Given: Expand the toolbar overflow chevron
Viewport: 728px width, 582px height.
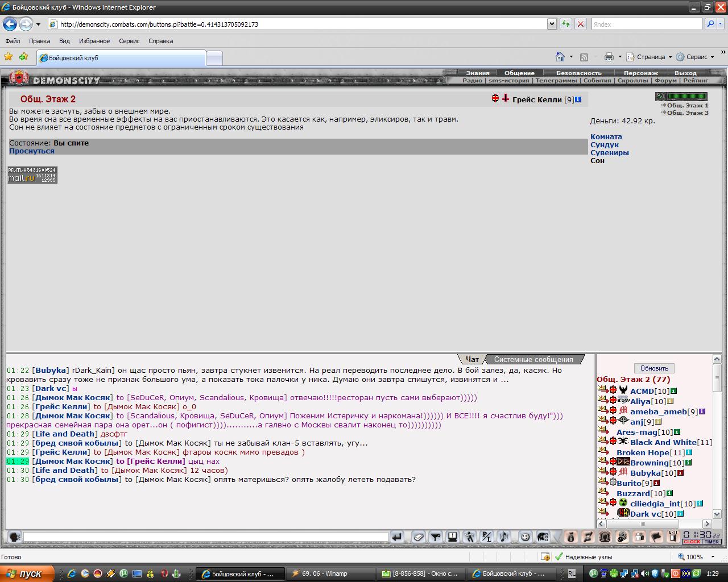Looking at the screenshot, I should (x=723, y=52).
